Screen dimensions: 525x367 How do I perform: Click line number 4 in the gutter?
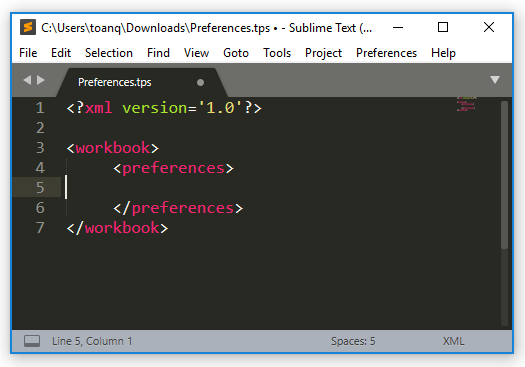point(40,168)
